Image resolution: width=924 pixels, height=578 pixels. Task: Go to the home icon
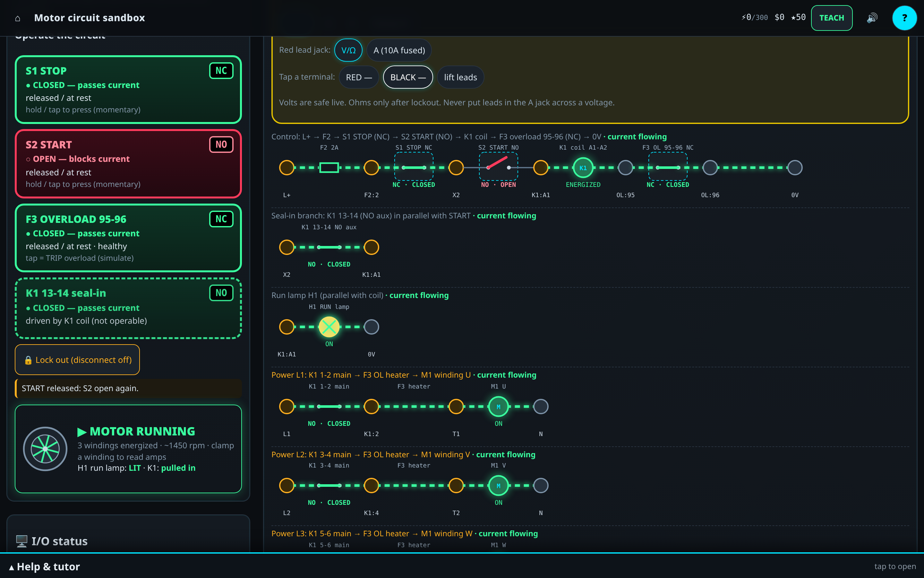[18, 18]
